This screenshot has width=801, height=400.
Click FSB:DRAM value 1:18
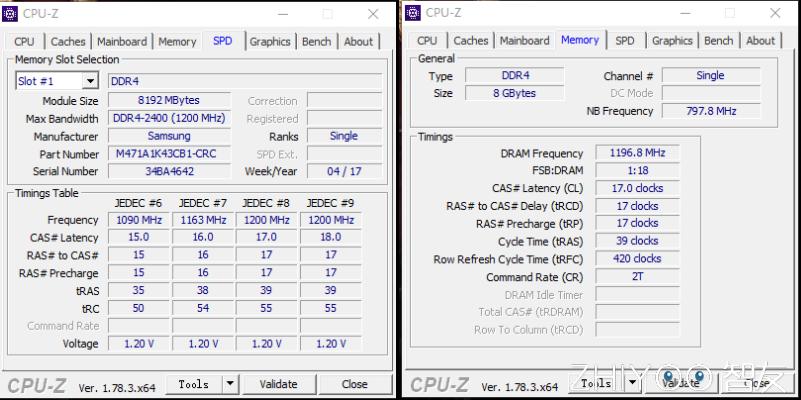click(637, 170)
